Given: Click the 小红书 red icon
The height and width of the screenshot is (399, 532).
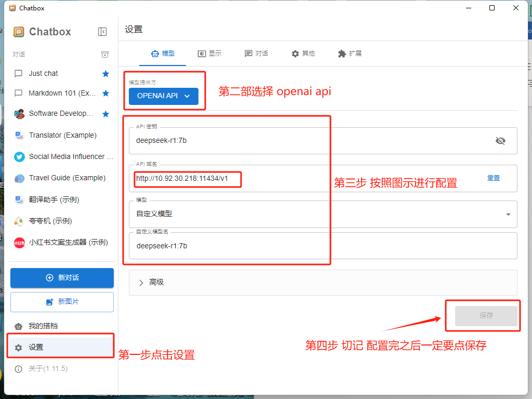Looking at the screenshot, I should click(19, 243).
